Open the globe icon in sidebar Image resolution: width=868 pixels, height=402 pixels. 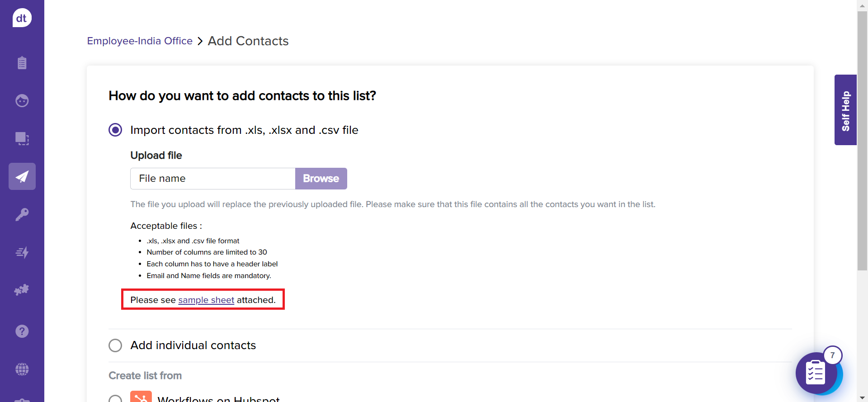tap(22, 369)
